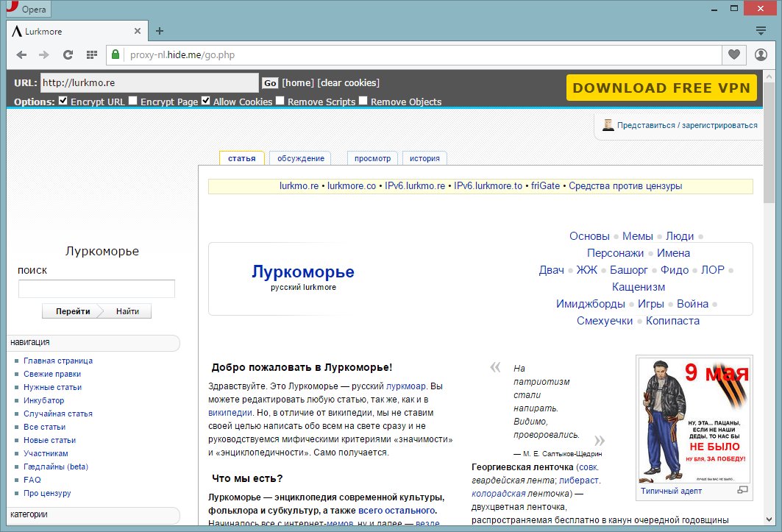This screenshot has height=532, width=782.
Task: Click the green padlock security icon
Action: pos(114,54)
